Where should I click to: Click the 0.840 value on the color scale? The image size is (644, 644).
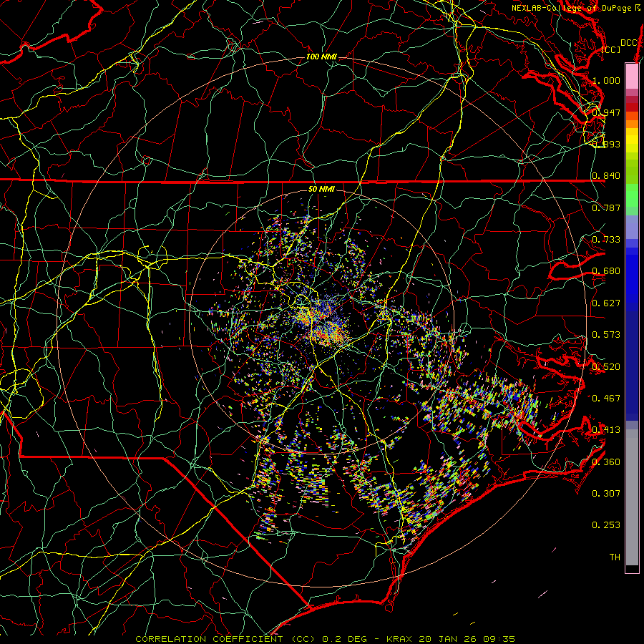(606, 176)
